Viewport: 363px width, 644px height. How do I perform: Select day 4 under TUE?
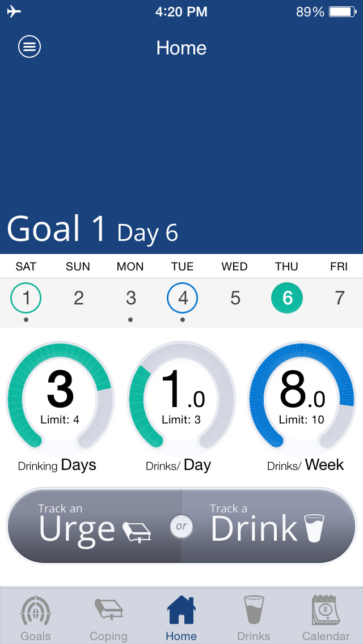click(x=183, y=298)
